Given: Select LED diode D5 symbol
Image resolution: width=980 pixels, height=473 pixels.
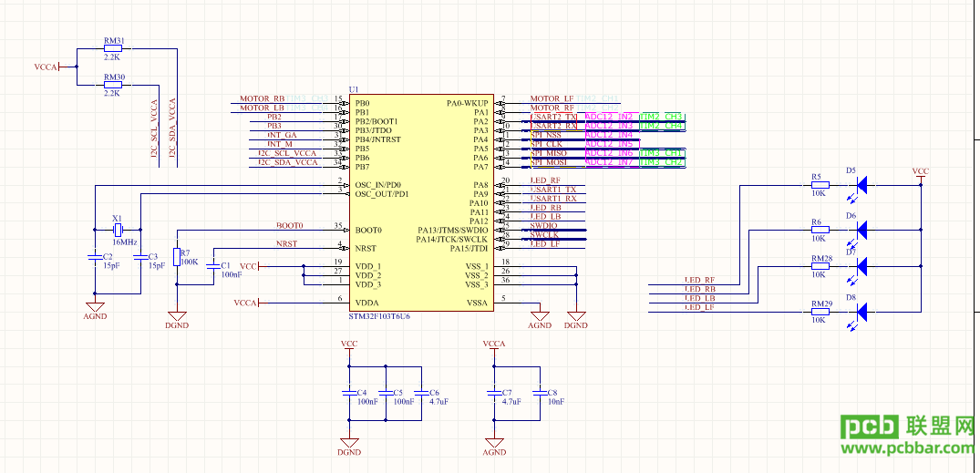Looking at the screenshot, I should 861,184.
